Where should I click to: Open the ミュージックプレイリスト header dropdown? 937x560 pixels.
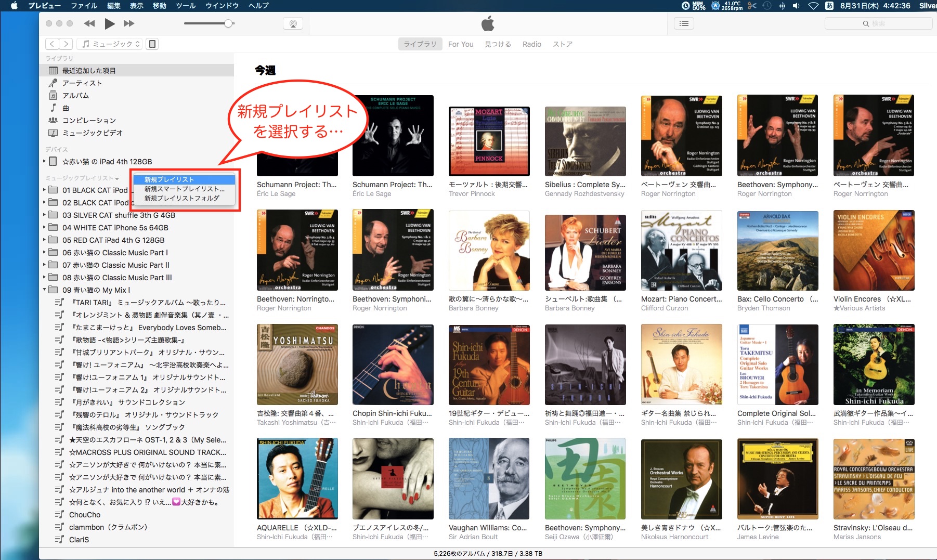click(x=82, y=178)
